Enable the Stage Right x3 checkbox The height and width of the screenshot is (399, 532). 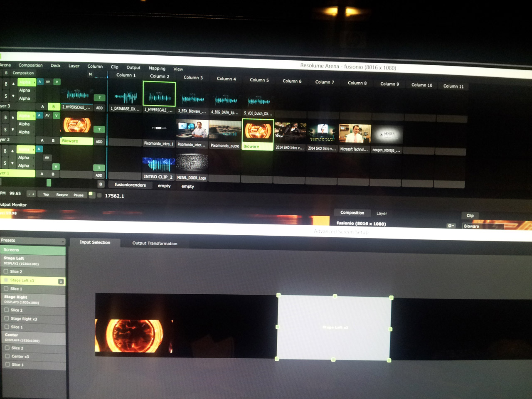[x=7, y=318]
